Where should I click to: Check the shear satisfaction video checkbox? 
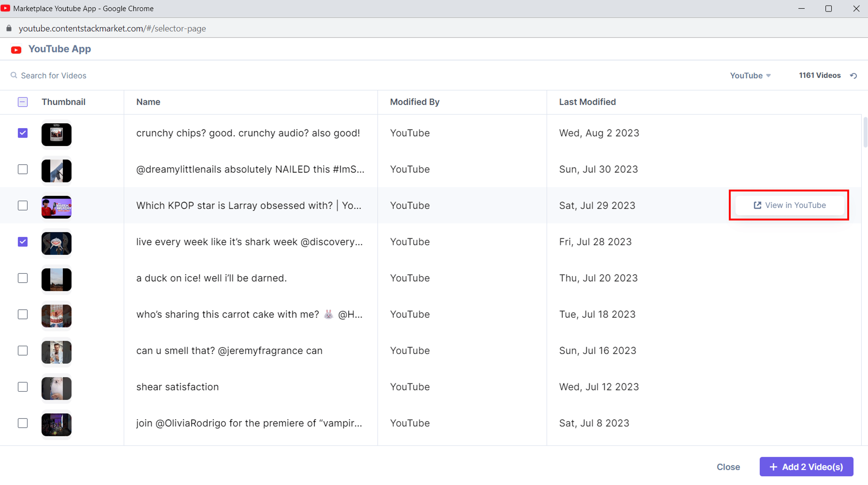[x=23, y=387]
